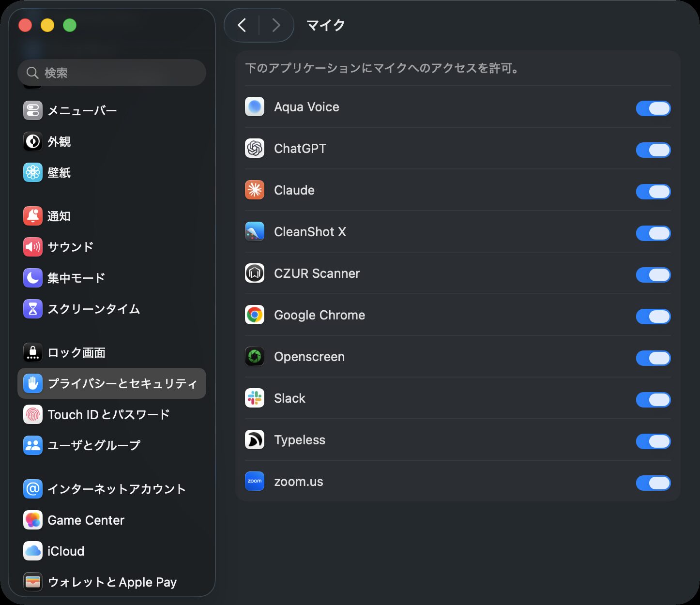Click the Slack app icon

[255, 398]
